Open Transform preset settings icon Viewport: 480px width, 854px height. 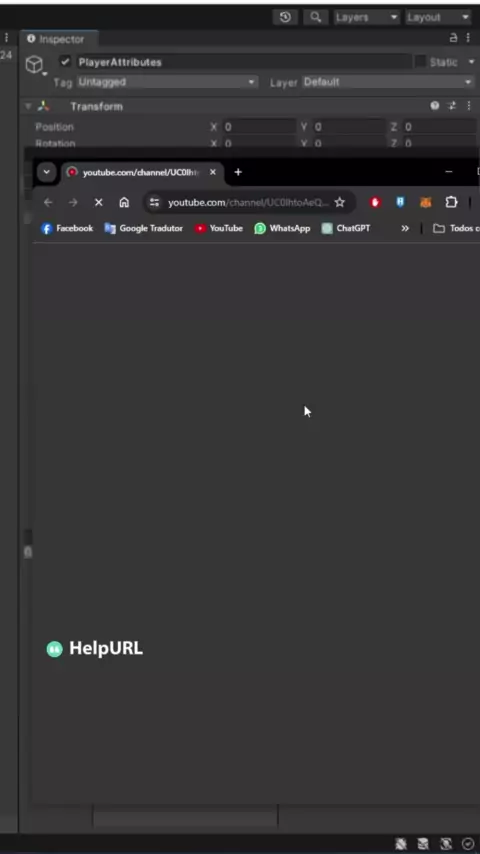[452, 106]
